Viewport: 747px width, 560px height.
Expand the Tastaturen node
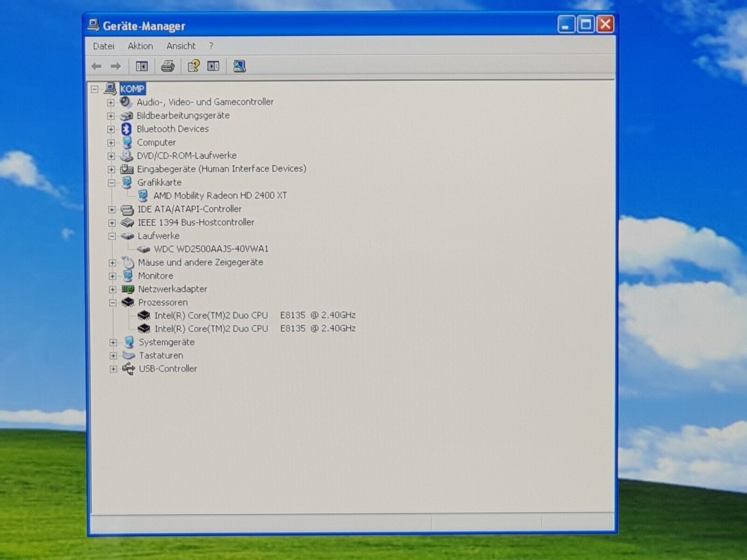pyautogui.click(x=113, y=356)
